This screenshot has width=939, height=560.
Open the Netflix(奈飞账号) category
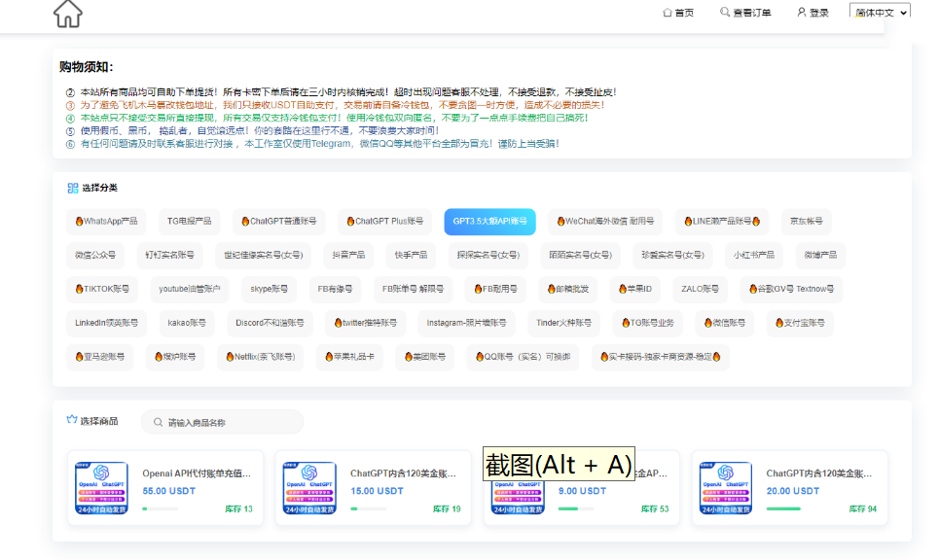[261, 358]
